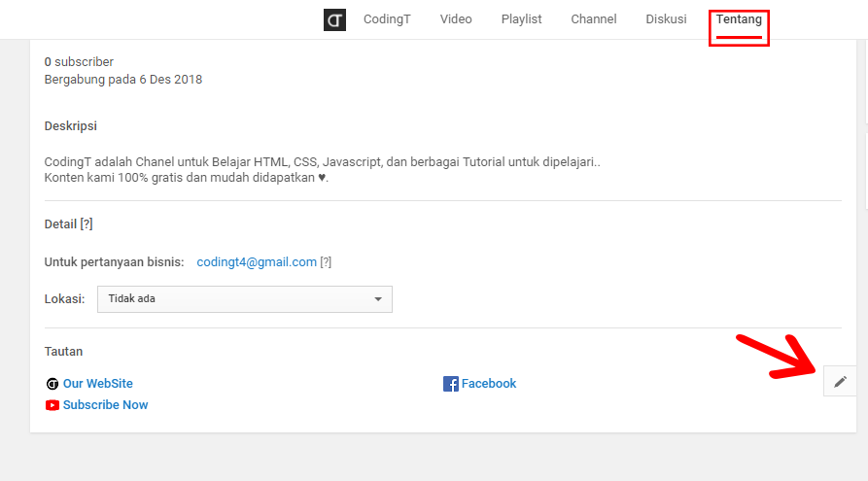Switch to the Playlist tab
This screenshot has width=868, height=481.
point(521,19)
